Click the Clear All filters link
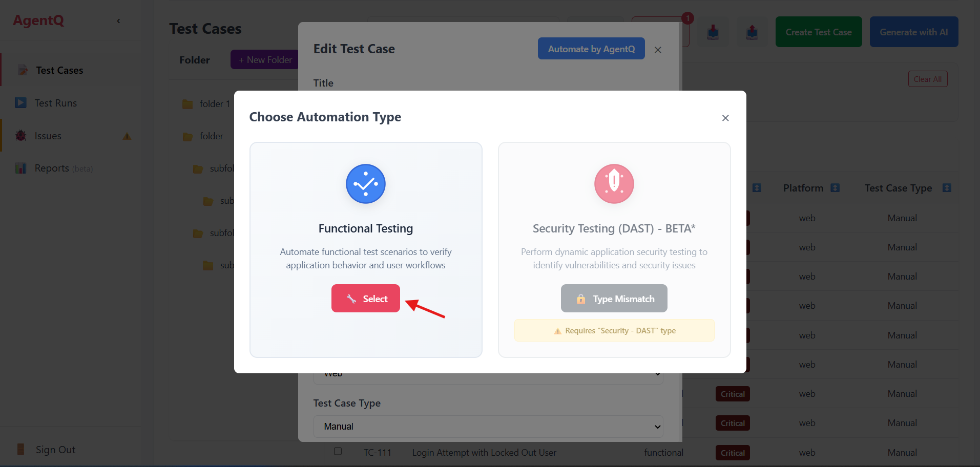980x467 pixels. click(x=927, y=78)
